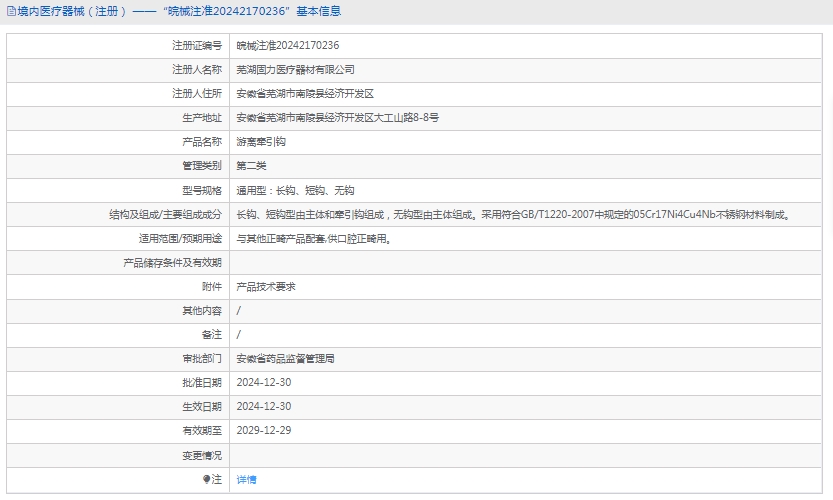Click production address ending in 大工山路8-8号
This screenshot has width=833, height=500.
(x=337, y=118)
